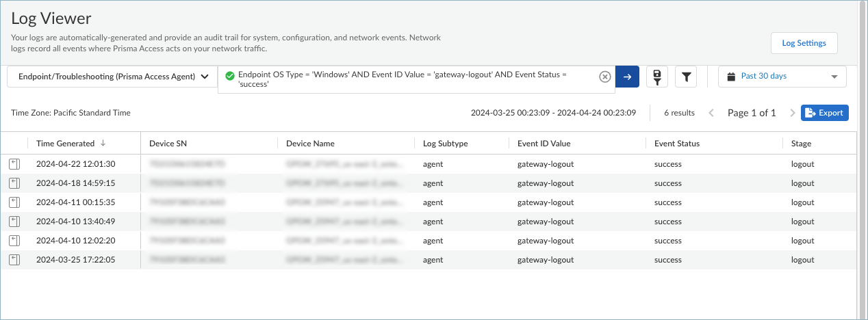
Task: Run the query with the arrow button
Action: point(627,77)
